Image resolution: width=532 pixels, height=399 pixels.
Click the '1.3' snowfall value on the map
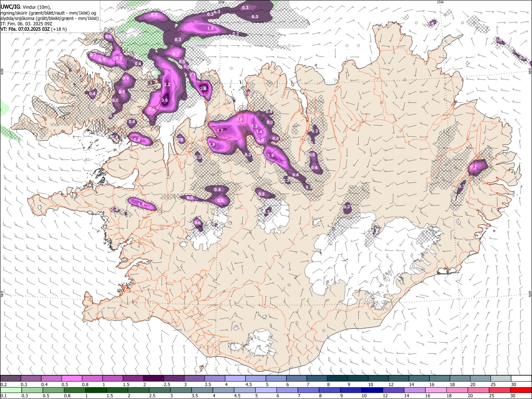[255, 126]
